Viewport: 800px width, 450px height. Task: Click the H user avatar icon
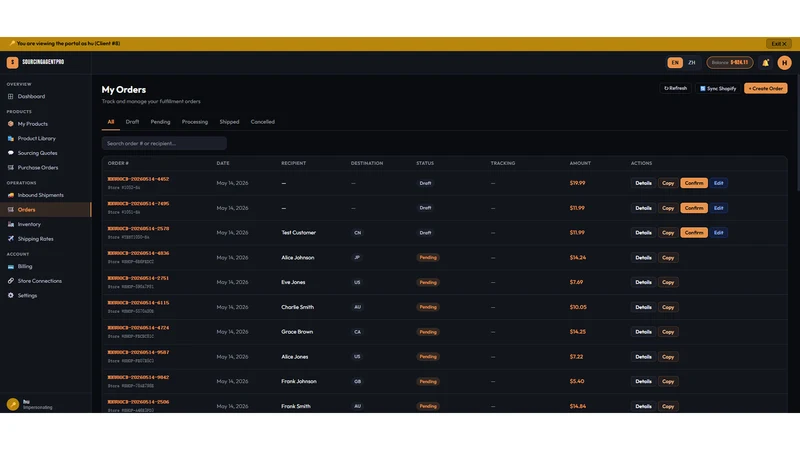pos(784,63)
